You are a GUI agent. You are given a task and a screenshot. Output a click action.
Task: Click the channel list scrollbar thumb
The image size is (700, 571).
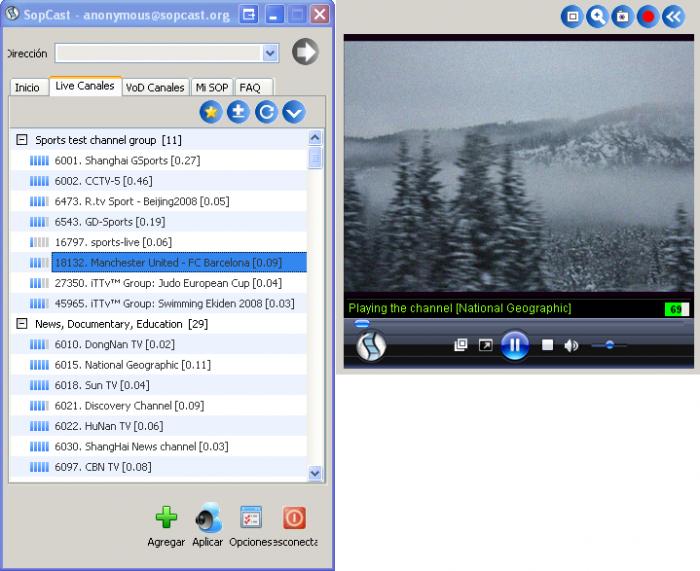tap(315, 158)
